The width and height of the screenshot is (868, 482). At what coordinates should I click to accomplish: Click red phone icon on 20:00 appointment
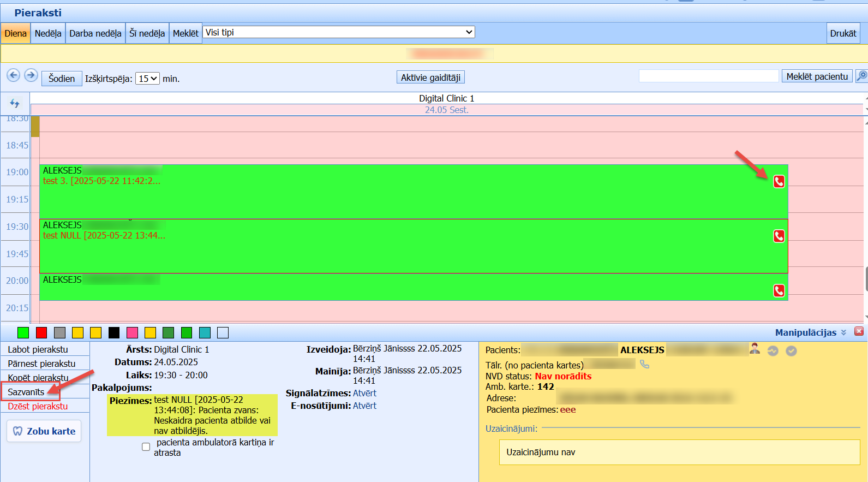click(x=779, y=291)
